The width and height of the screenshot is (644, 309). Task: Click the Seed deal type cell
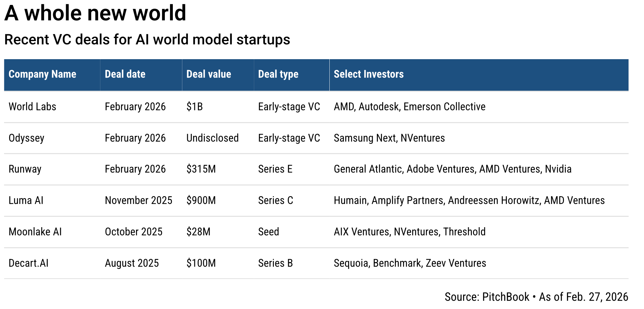pos(269,232)
